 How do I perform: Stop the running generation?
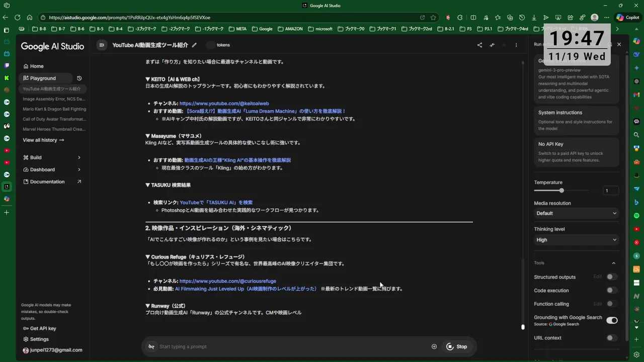coord(457,346)
